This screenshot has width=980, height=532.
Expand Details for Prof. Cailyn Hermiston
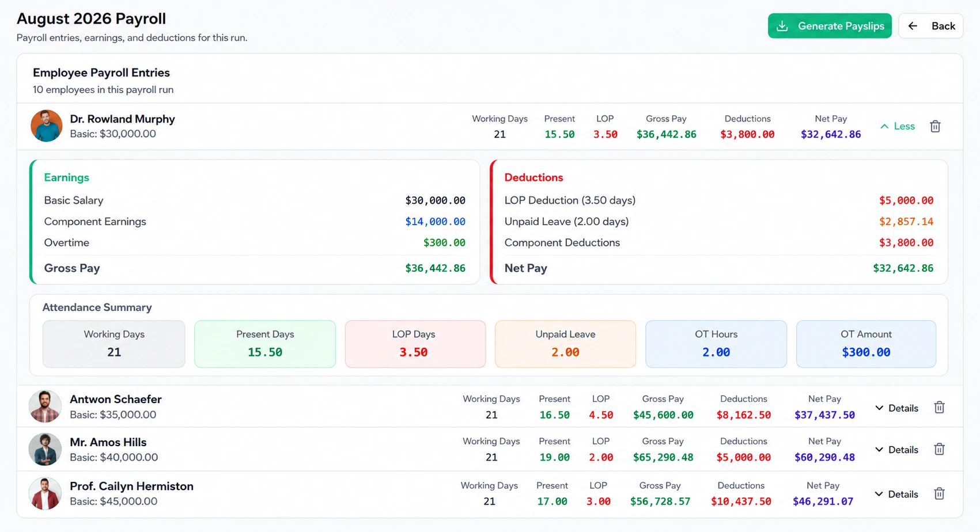pos(896,494)
